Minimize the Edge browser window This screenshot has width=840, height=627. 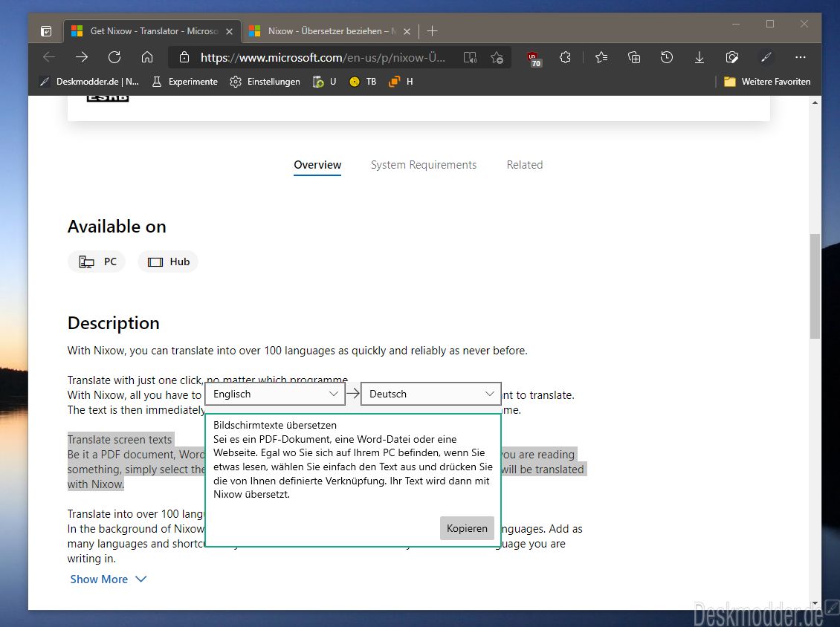tap(736, 24)
